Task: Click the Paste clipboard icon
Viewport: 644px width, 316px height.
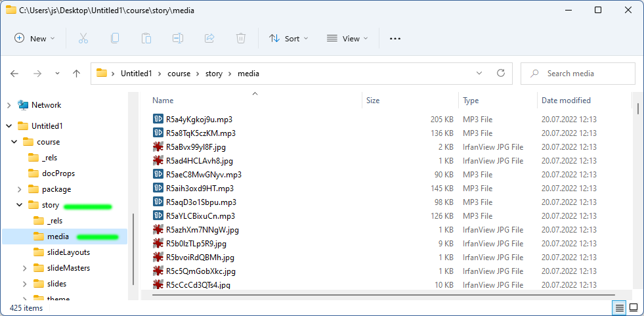Action: [x=146, y=39]
